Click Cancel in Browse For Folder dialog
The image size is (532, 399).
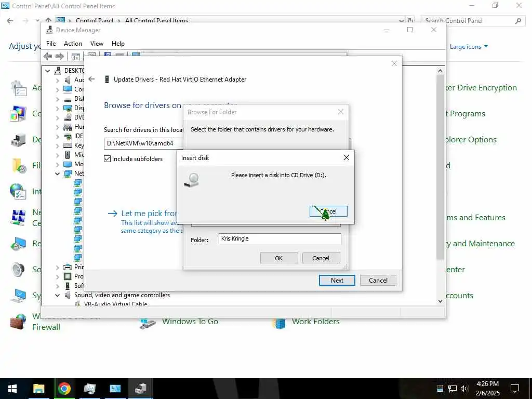(x=321, y=258)
